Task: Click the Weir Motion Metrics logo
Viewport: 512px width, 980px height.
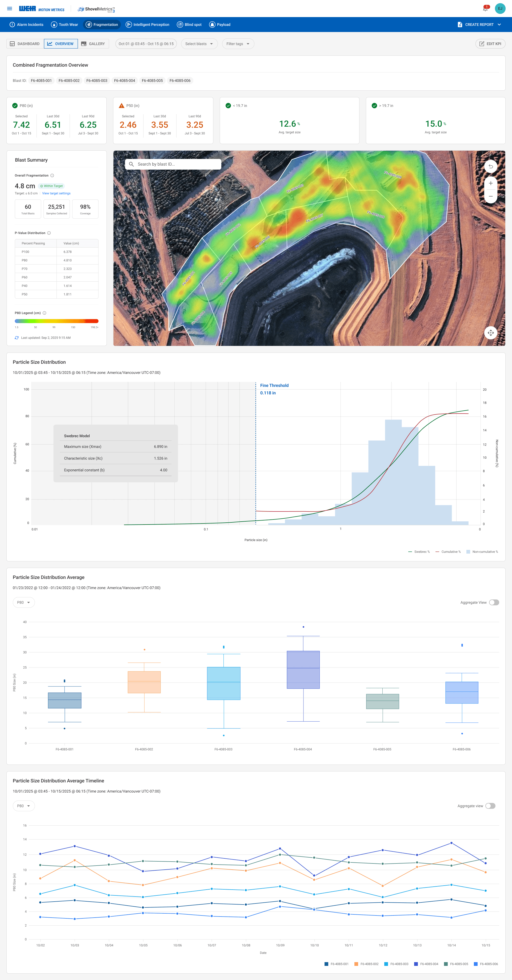Action: click(x=41, y=9)
